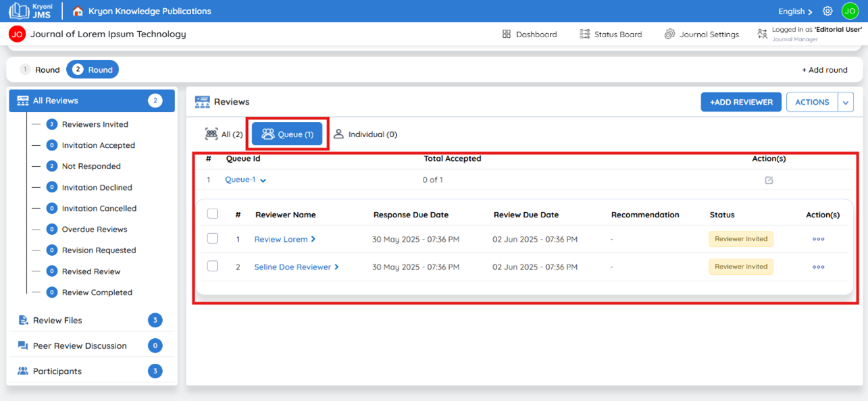The image size is (868, 401).
Task: Click the red JO journal badge
Action: pyautogui.click(x=18, y=34)
